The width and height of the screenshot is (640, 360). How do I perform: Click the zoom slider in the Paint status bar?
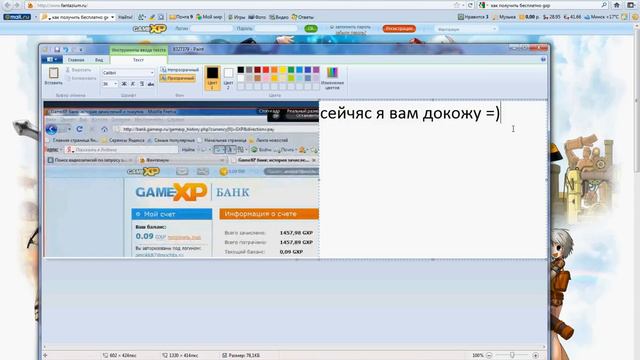click(x=512, y=356)
